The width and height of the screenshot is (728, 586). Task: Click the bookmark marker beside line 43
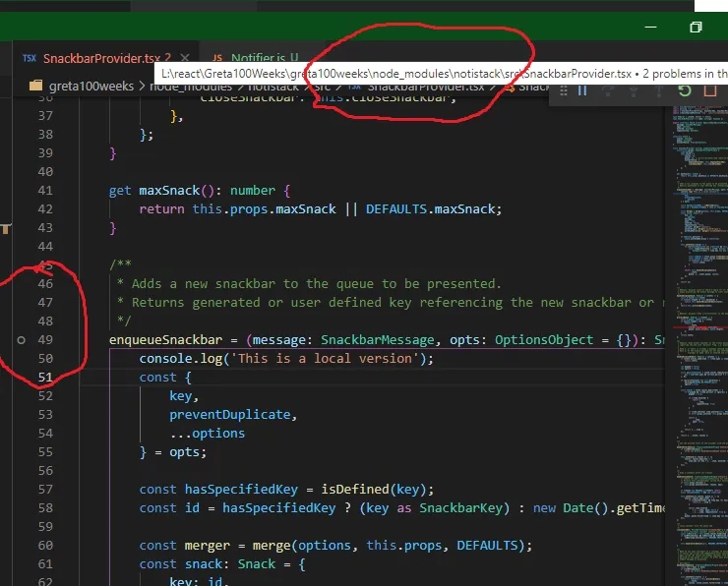(x=6, y=228)
